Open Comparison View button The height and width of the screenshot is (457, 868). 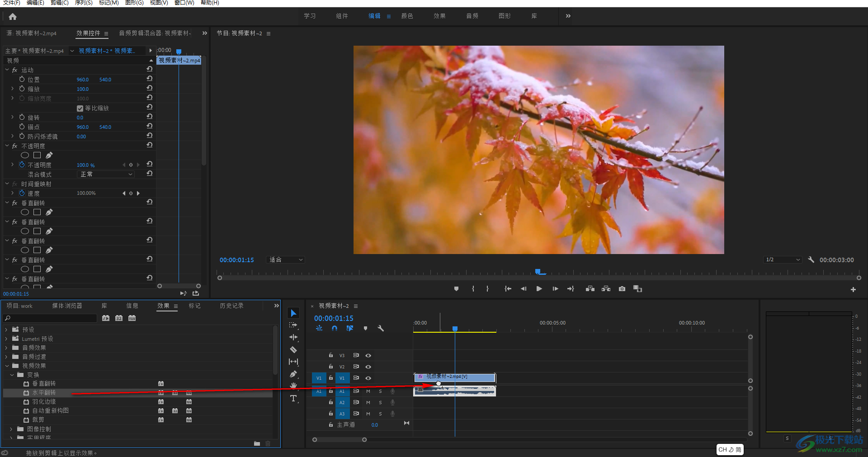[637, 289]
